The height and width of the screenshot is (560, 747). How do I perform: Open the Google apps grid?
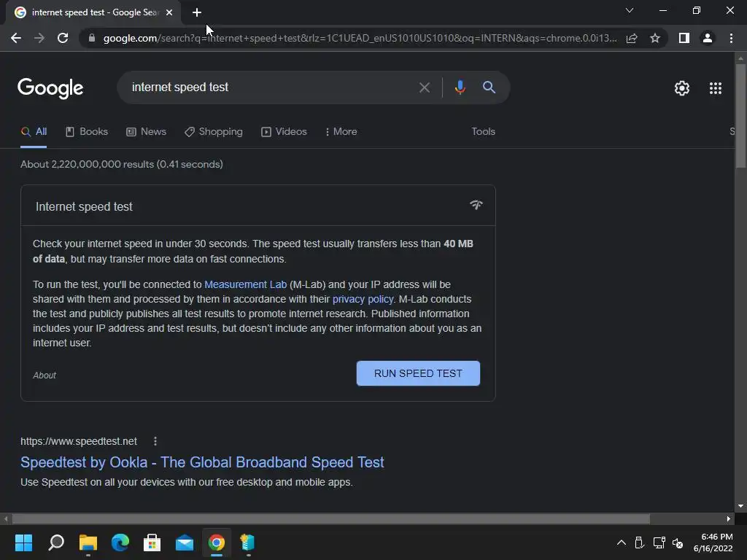coord(716,88)
